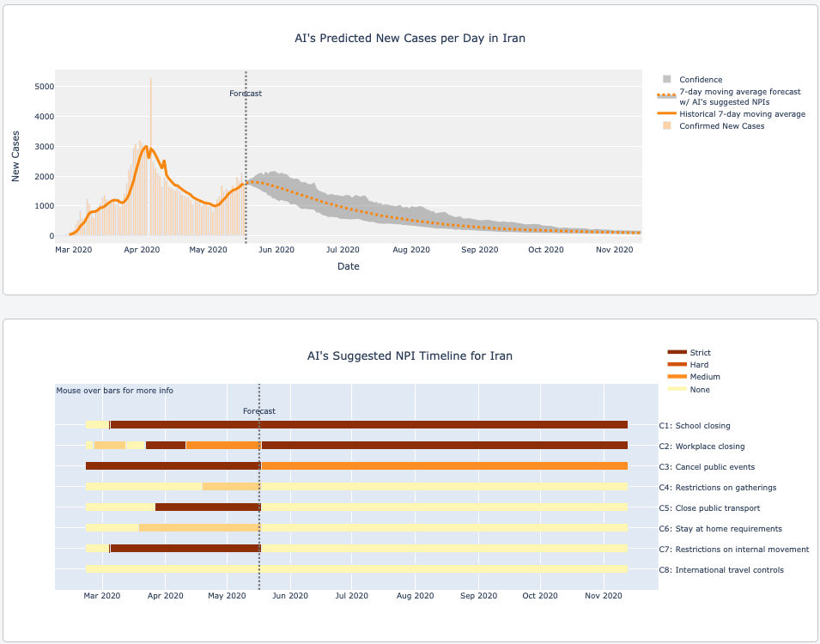Click the dark C1 School closing bar

(x=369, y=425)
